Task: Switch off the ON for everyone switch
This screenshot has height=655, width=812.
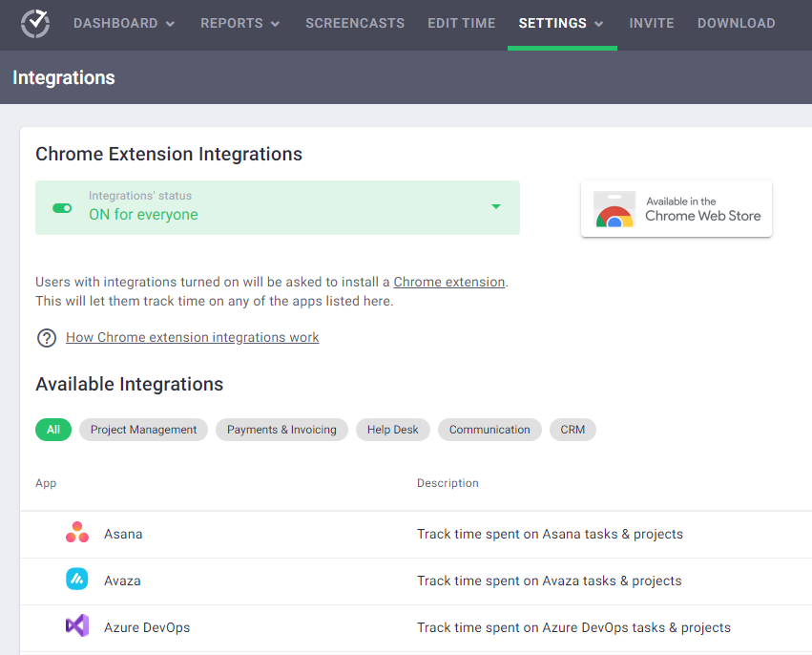Action: [x=61, y=206]
